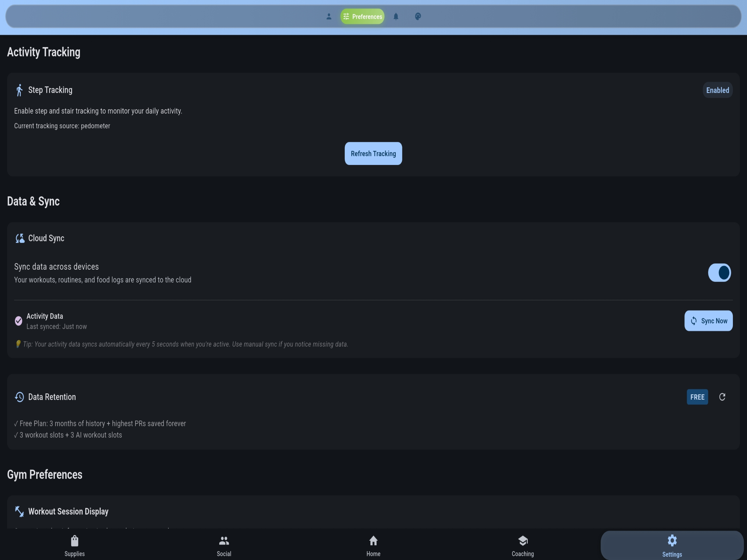The width and height of the screenshot is (747, 560).
Task: Click the FREE plan badge
Action: coord(697,397)
